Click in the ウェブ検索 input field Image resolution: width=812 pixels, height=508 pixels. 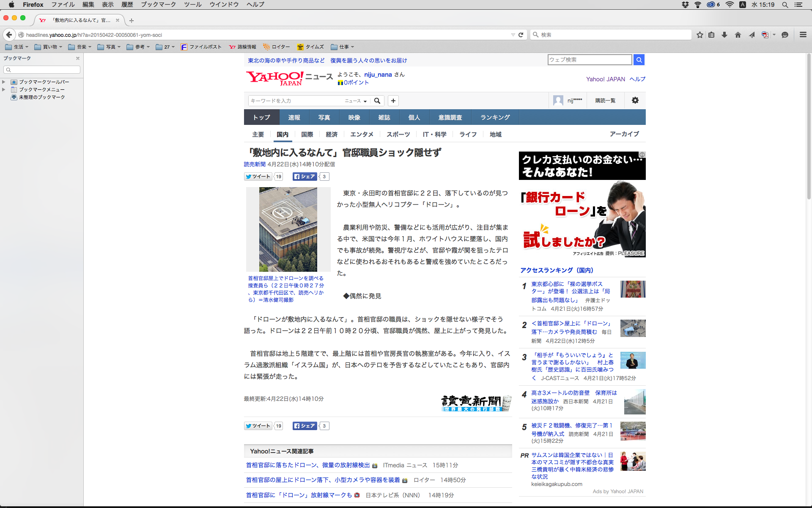[x=590, y=60]
